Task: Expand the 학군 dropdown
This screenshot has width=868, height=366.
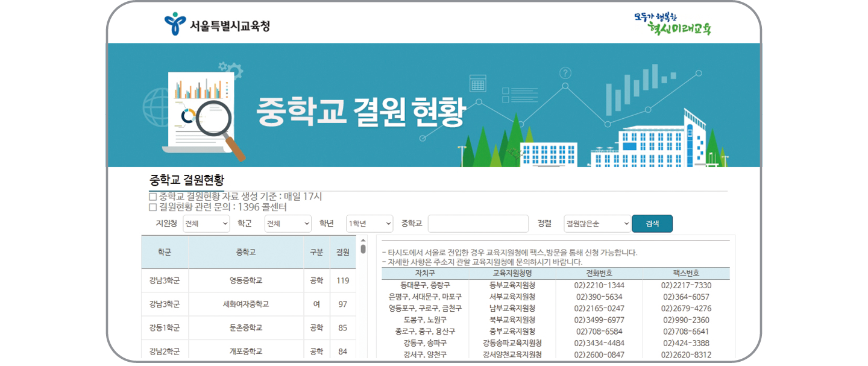Action: pyautogui.click(x=288, y=224)
